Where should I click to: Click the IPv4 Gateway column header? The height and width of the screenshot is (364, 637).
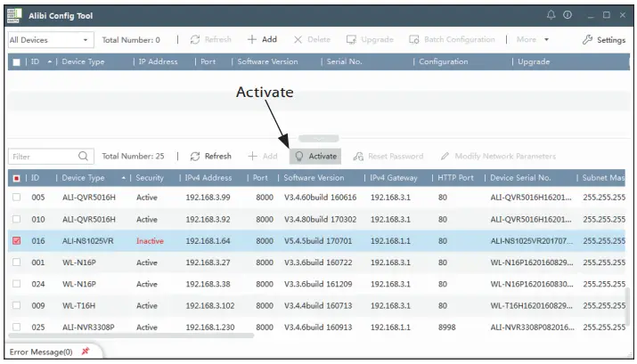(393, 178)
